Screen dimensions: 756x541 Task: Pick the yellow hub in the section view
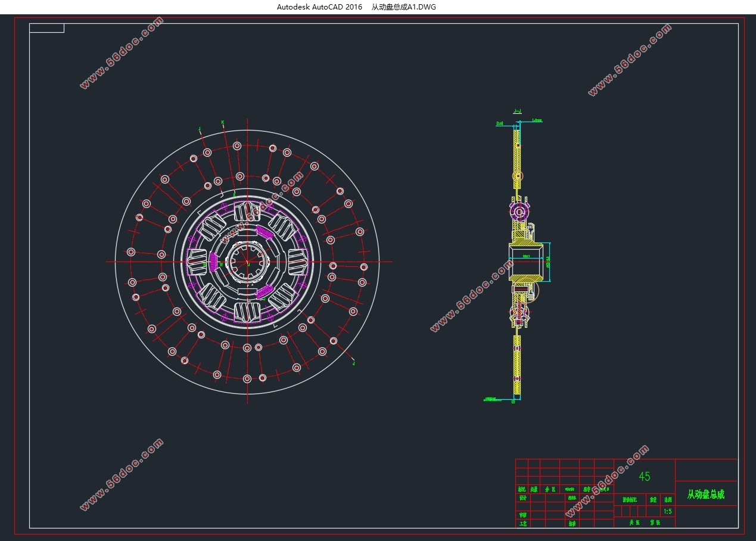tap(525, 262)
